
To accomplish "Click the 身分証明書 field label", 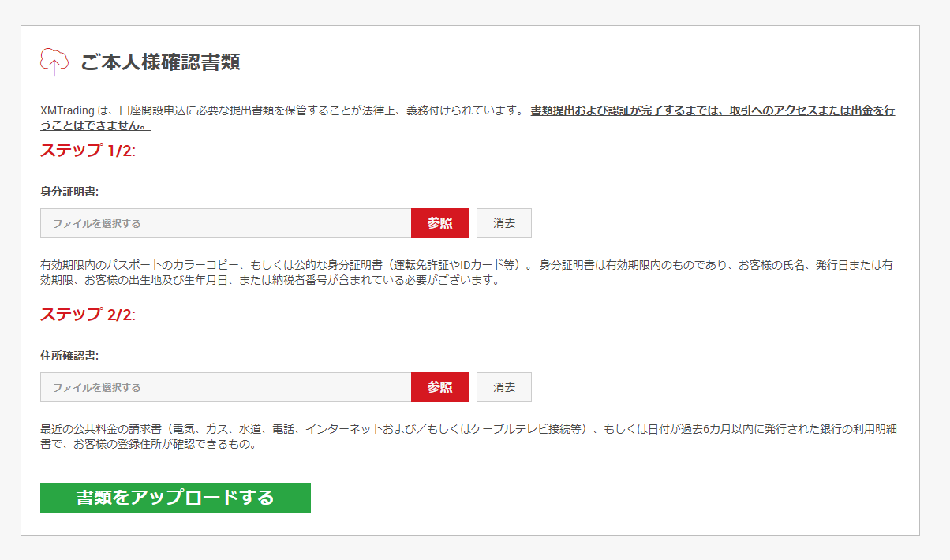I will point(69,192).
